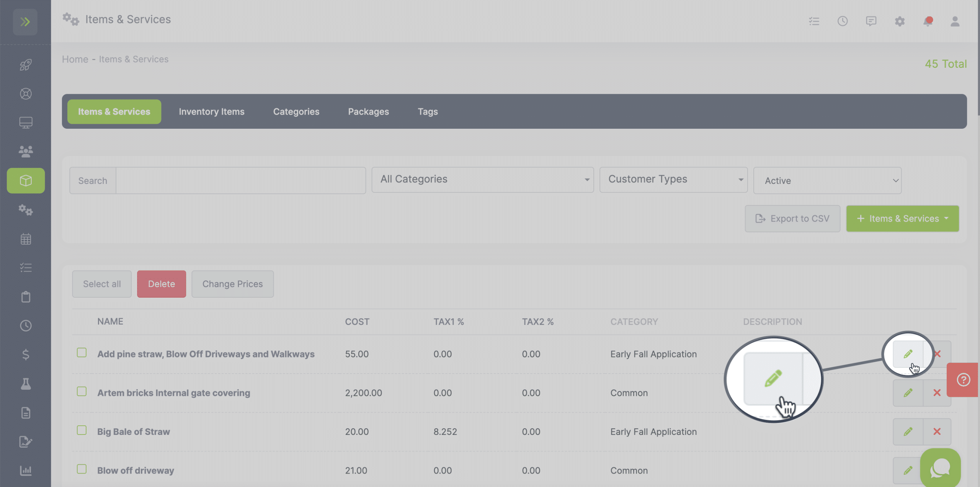Check the Big Bale of Straw checkbox
The image size is (980, 487).
point(82,430)
